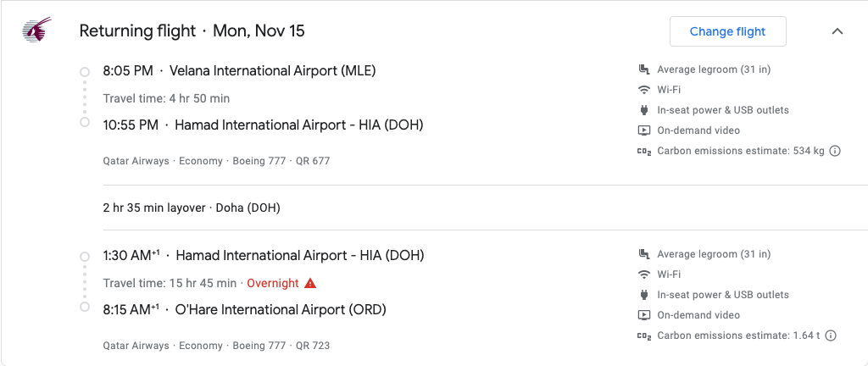This screenshot has width=868, height=366.
Task: Collapse the returning flight details chevron
Action: (837, 31)
